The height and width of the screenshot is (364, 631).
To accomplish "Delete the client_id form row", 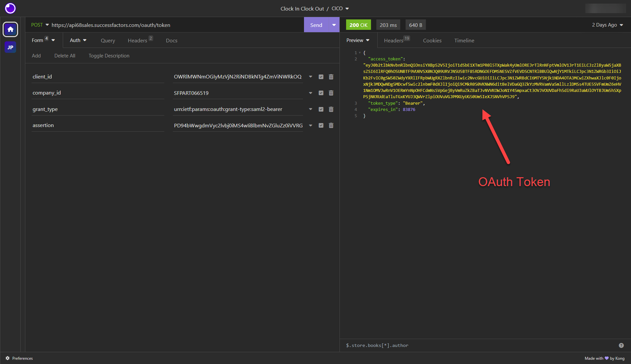I will 331,77.
